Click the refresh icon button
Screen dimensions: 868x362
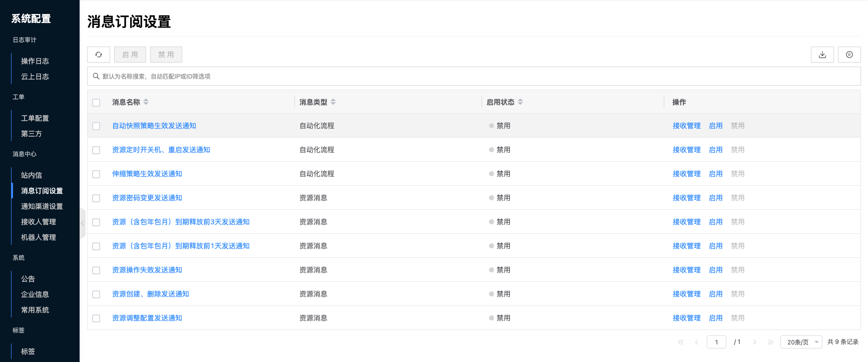click(x=99, y=55)
